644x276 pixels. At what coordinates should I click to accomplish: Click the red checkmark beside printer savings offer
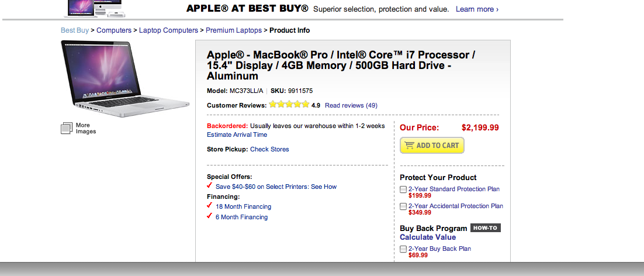tap(209, 185)
